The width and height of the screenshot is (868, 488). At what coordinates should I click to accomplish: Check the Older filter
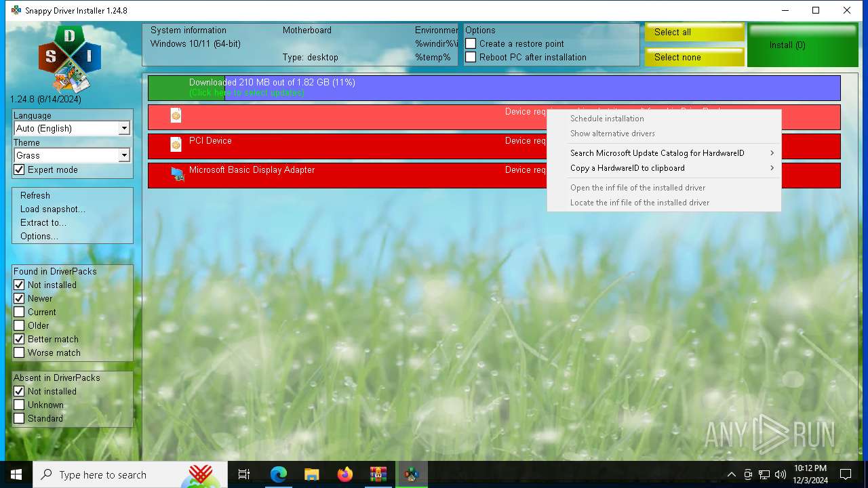19,325
